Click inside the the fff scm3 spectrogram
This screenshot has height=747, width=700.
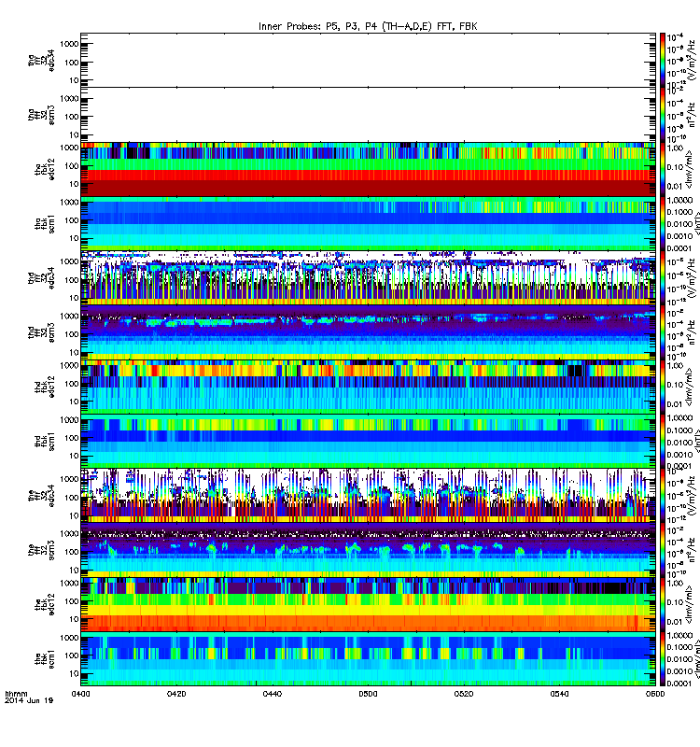tap(368, 550)
